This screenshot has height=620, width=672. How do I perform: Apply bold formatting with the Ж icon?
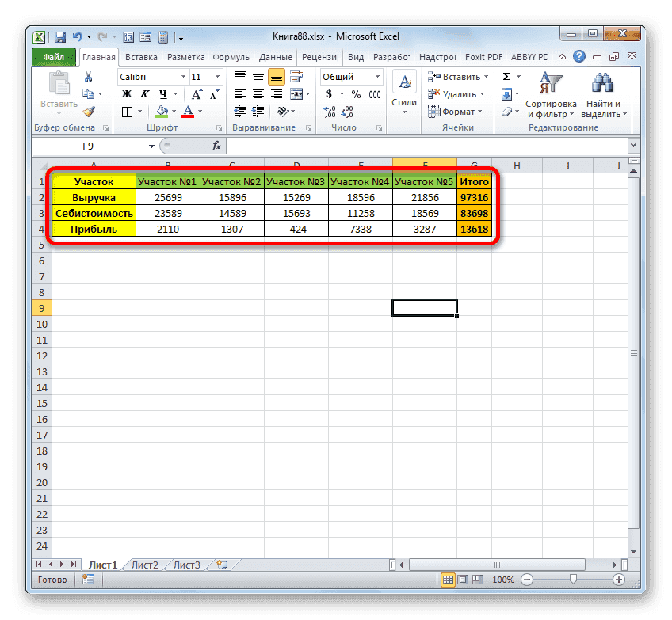tap(127, 93)
